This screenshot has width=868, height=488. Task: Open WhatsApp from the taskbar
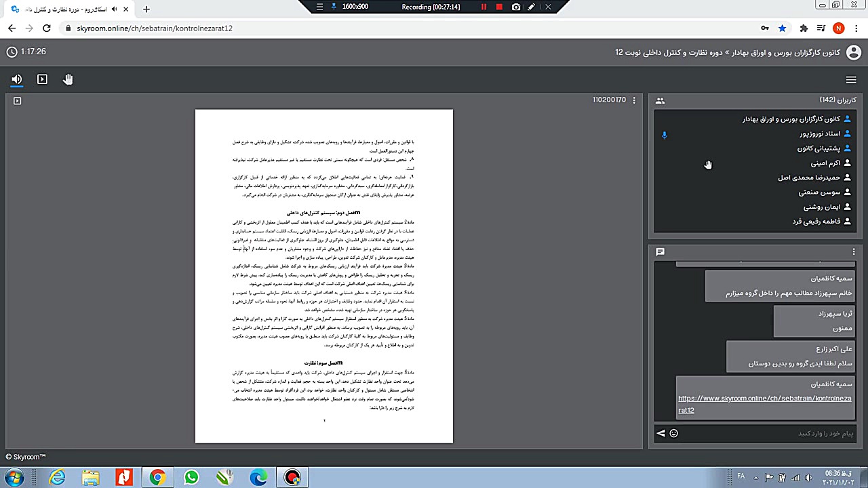pos(191,478)
